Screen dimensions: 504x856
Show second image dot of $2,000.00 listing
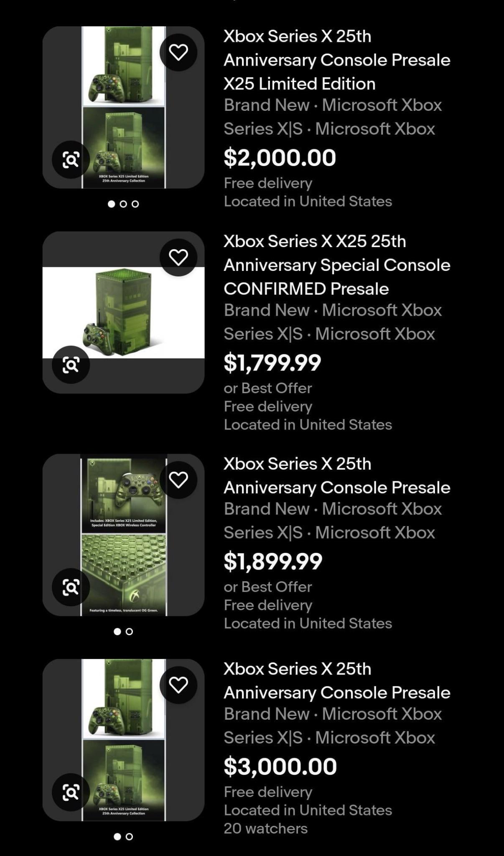pos(123,204)
